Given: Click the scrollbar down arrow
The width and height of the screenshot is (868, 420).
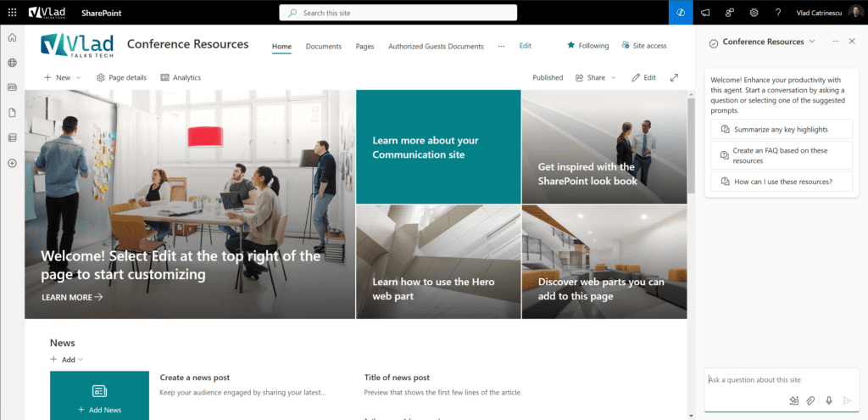Looking at the screenshot, I should (691, 416).
